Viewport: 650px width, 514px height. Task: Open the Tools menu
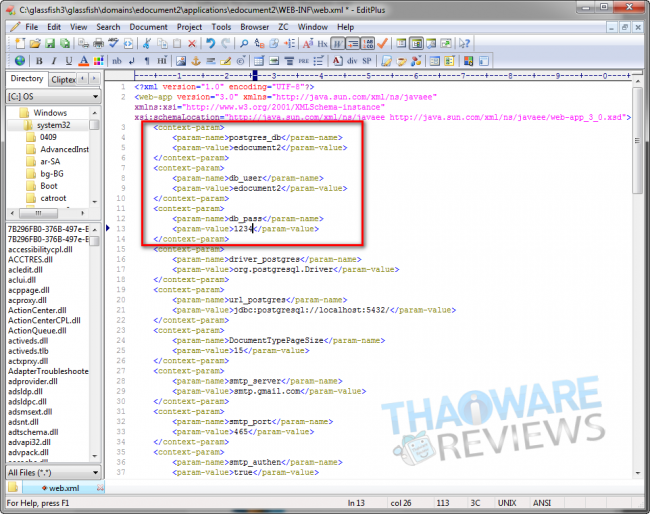[x=221, y=27]
